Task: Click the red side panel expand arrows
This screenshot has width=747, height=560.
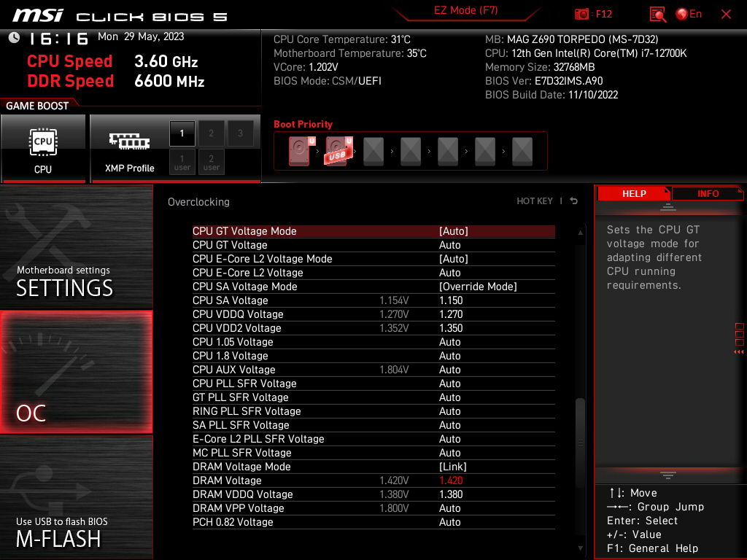Action: pyautogui.click(x=739, y=352)
